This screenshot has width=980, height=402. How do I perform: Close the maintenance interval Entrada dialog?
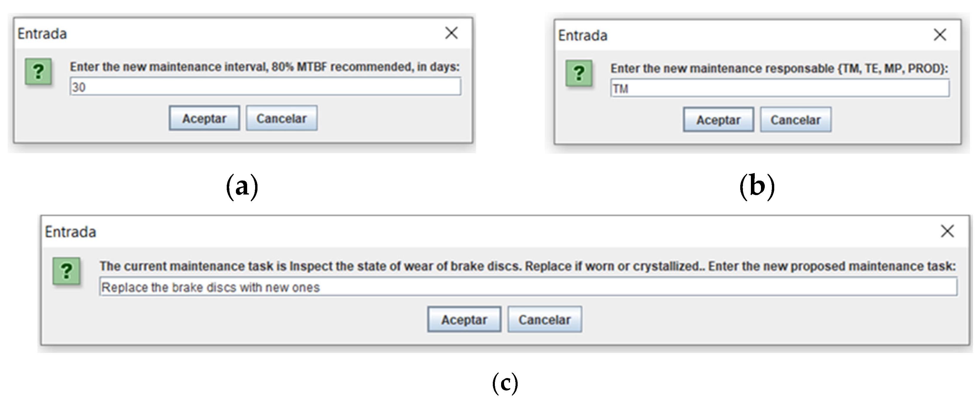coord(451,33)
